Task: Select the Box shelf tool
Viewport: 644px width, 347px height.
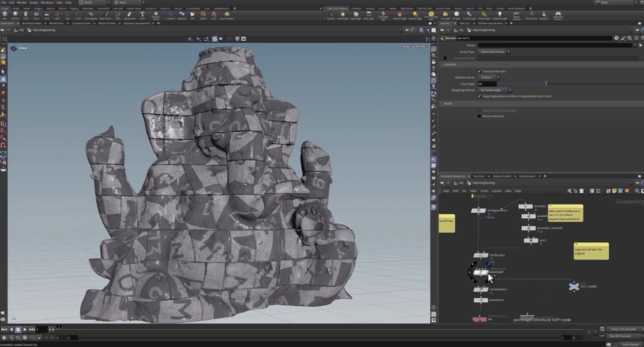Action: coord(5,15)
